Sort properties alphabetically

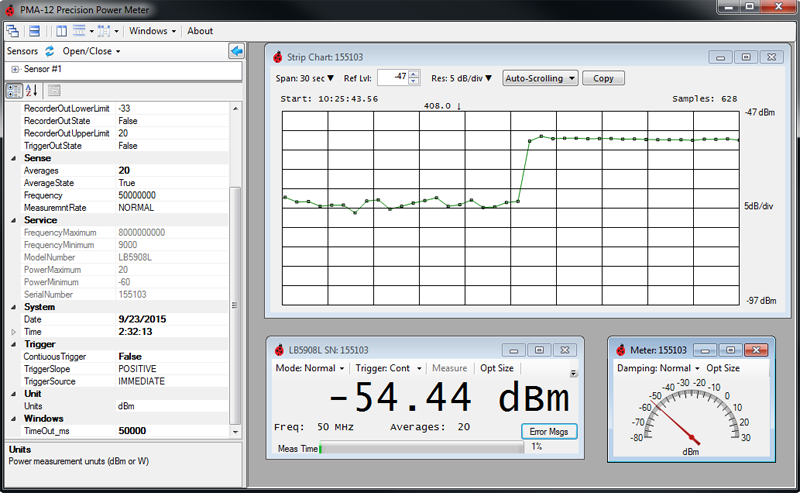coord(31,91)
